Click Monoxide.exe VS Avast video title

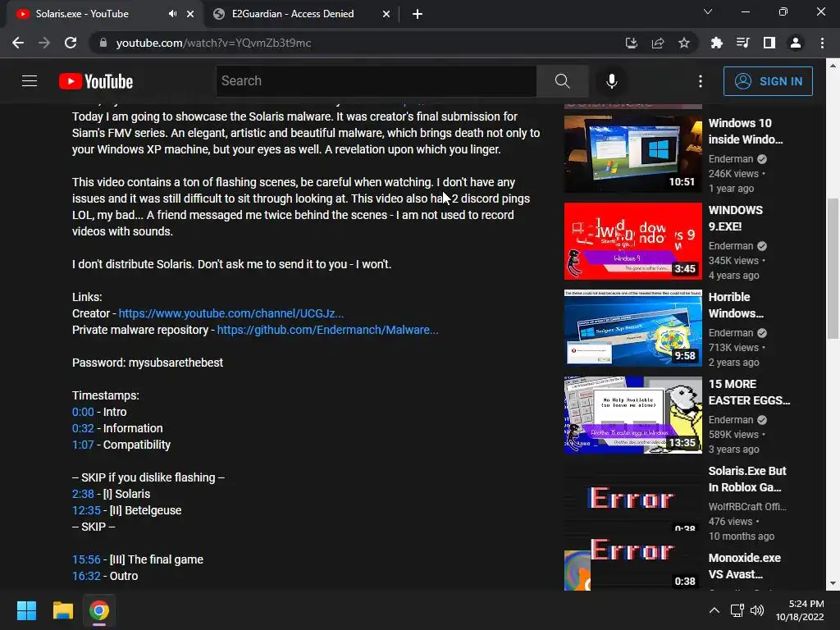[745, 566]
